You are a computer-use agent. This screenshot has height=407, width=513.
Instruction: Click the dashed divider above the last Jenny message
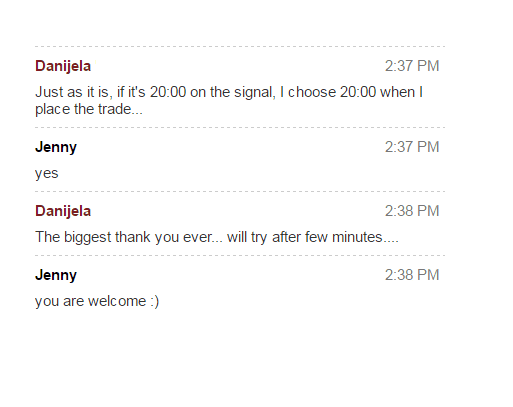(240, 255)
